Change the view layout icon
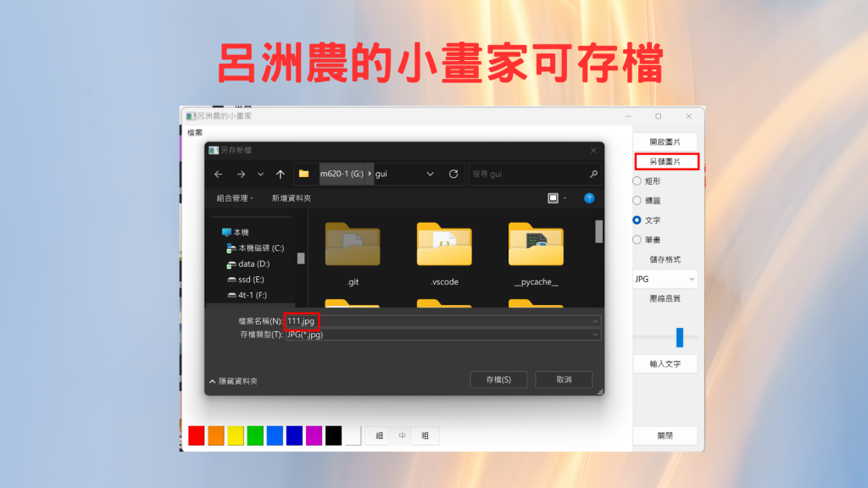 (553, 198)
